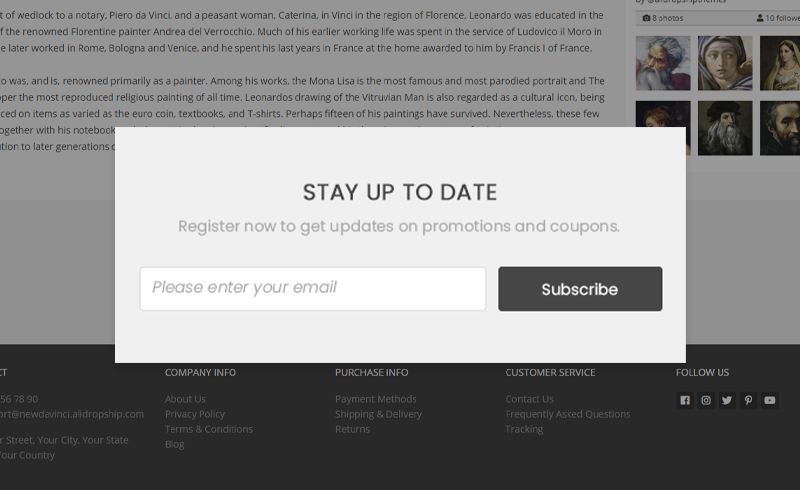Open the Privacy Policy link
The width and height of the screenshot is (800, 490).
pyautogui.click(x=195, y=414)
